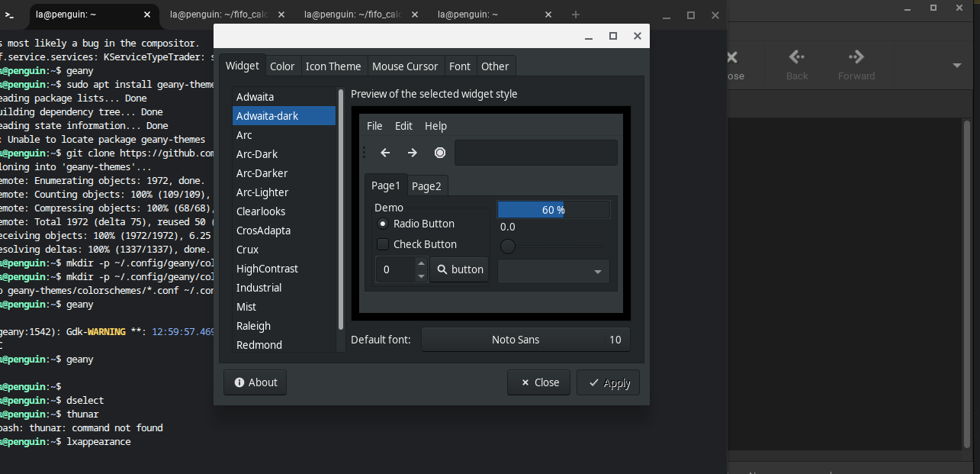The width and height of the screenshot is (980, 474).
Task: Open the Other tab
Action: tap(495, 66)
